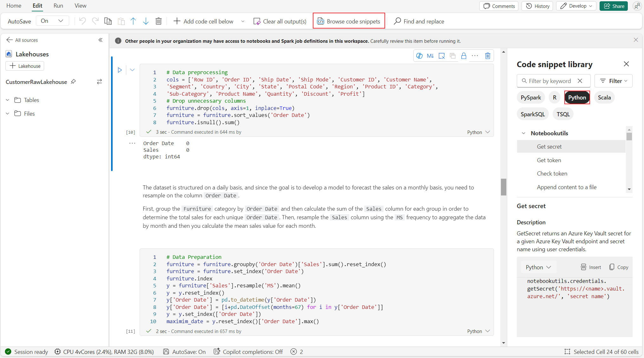This screenshot has width=644, height=358.
Task: Toggle the TSQL language filter chip
Action: tap(563, 114)
